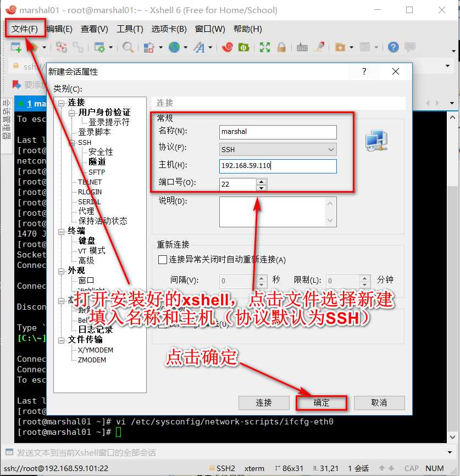Enable auto reconnect on abnormal close checkbox
Screen dimensions: 460x476
[163, 260]
